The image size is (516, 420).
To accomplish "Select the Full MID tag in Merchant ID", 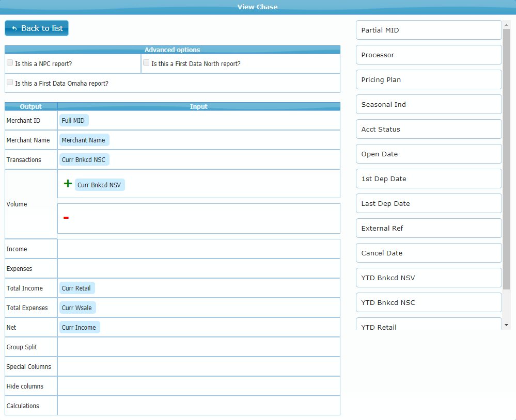I will [x=73, y=120].
